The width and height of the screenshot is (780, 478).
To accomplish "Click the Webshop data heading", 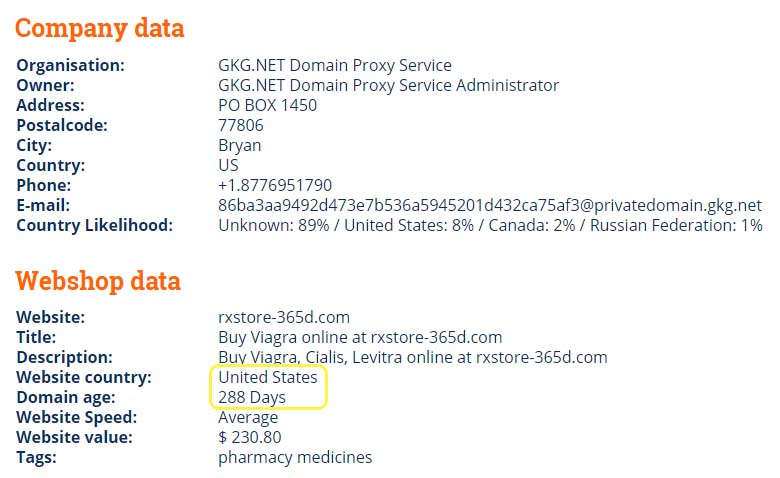I will tap(98, 281).
